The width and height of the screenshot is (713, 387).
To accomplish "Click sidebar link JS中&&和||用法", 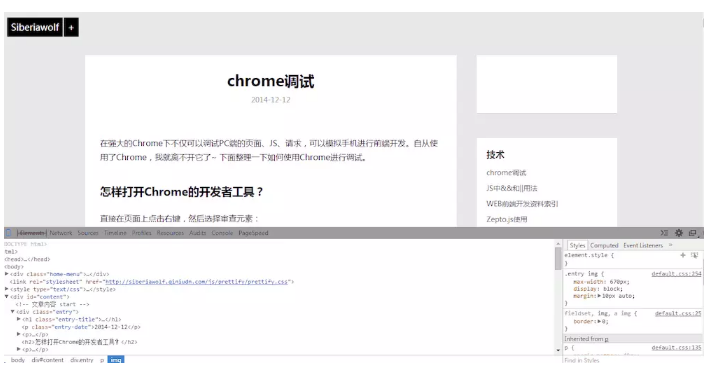I will pos(512,188).
